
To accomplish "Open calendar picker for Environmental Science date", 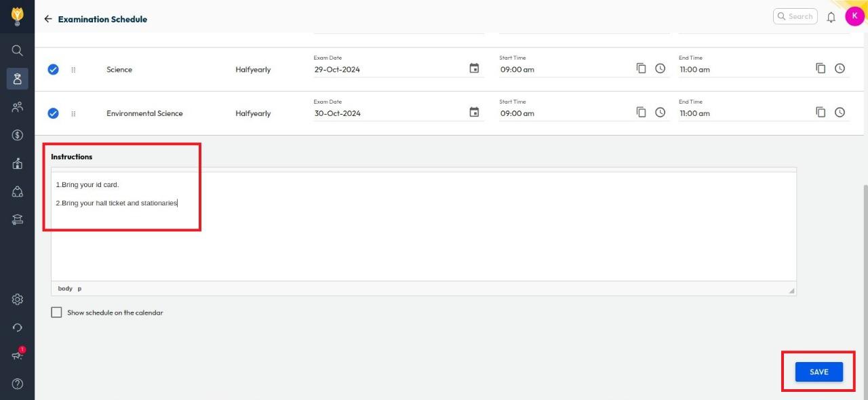I will click(x=474, y=113).
